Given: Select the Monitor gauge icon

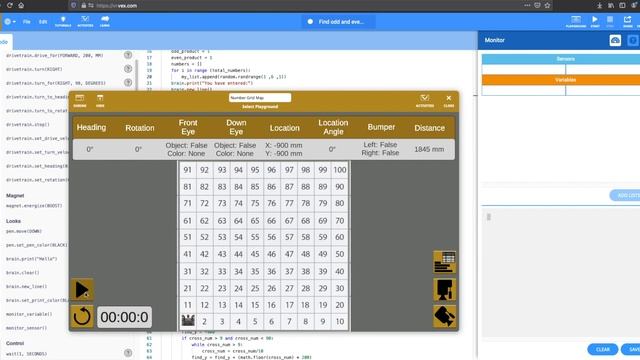Looking at the screenshot, I should pyautogui.click(x=615, y=40).
